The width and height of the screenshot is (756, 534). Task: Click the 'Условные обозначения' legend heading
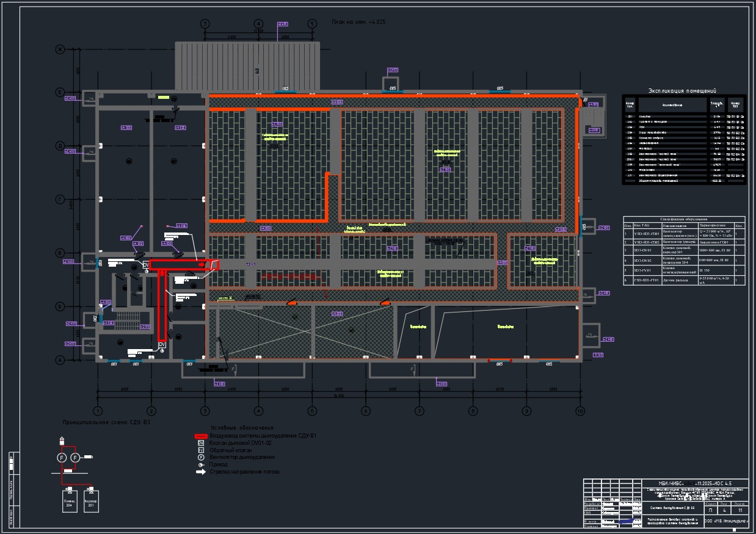point(242,428)
